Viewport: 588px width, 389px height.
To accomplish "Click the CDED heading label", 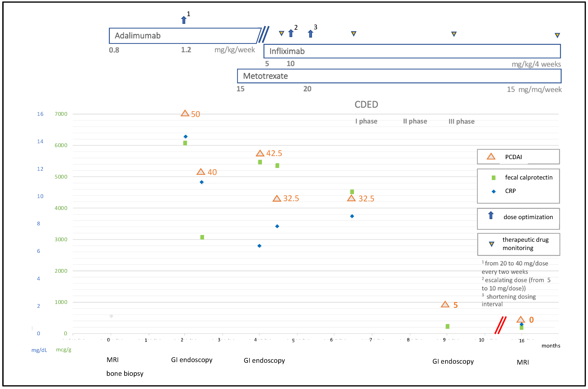I will coord(366,104).
